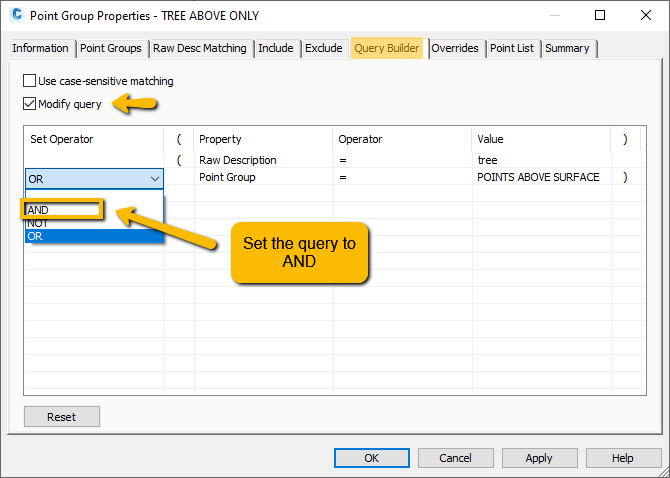
Task: Switch to the Information tab
Action: pyautogui.click(x=40, y=48)
